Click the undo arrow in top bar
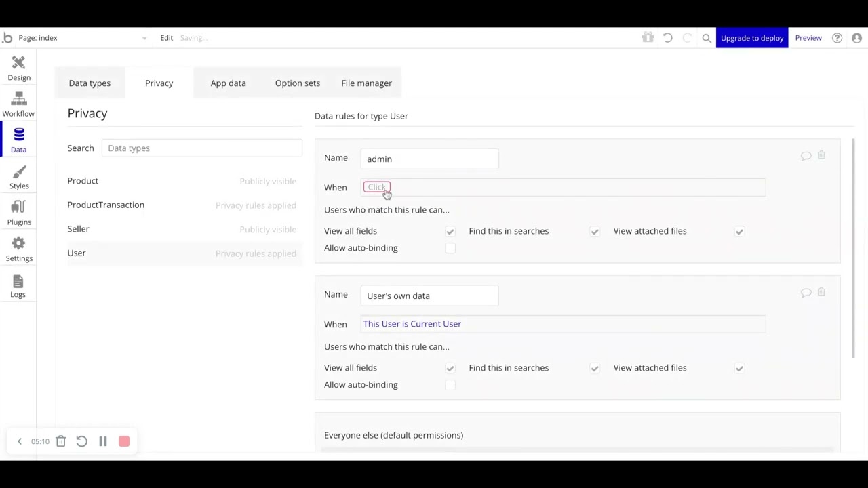 667,38
